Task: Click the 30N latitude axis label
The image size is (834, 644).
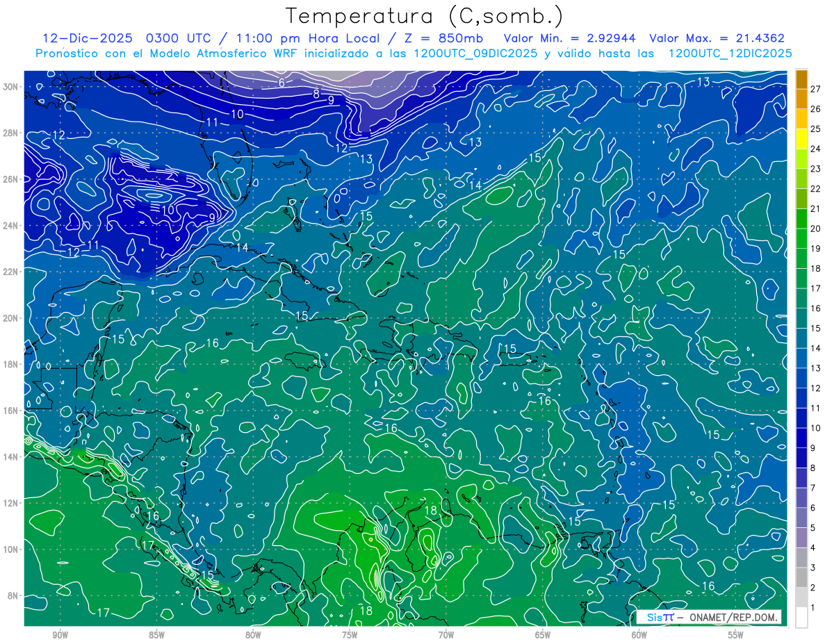Action: (x=10, y=87)
